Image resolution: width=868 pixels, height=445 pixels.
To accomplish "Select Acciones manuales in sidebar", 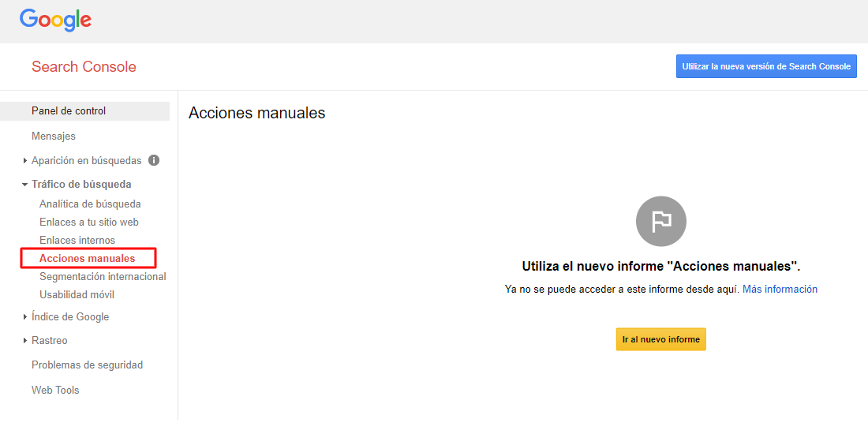I will pos(88,259).
